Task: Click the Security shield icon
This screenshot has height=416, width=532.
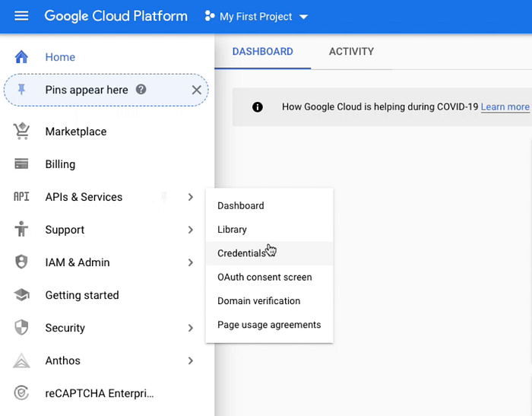Action: 21,327
